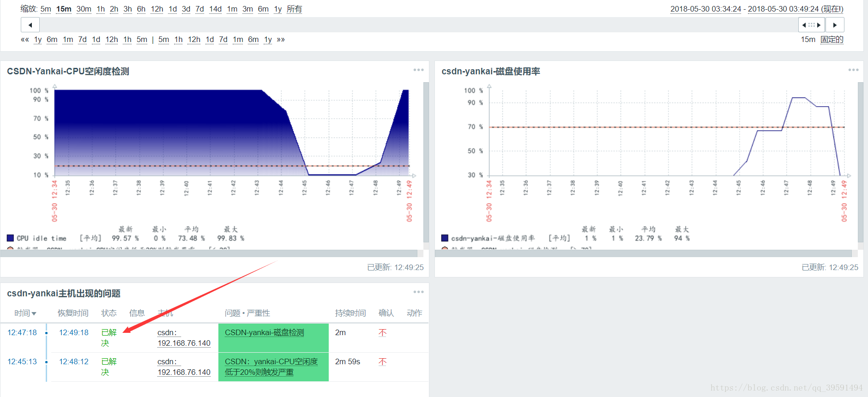Click the left arrow on the time bar
The height and width of the screenshot is (397, 868).
click(x=30, y=25)
